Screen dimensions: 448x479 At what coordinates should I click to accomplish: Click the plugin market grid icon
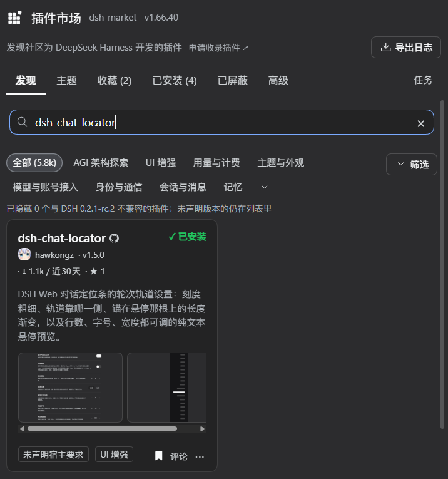[14, 18]
